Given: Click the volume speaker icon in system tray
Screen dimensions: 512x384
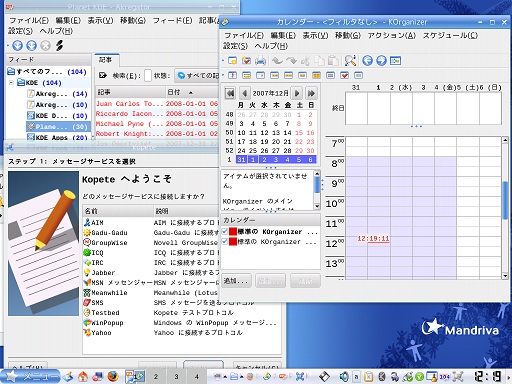Looking at the screenshot, I should click(x=344, y=377).
